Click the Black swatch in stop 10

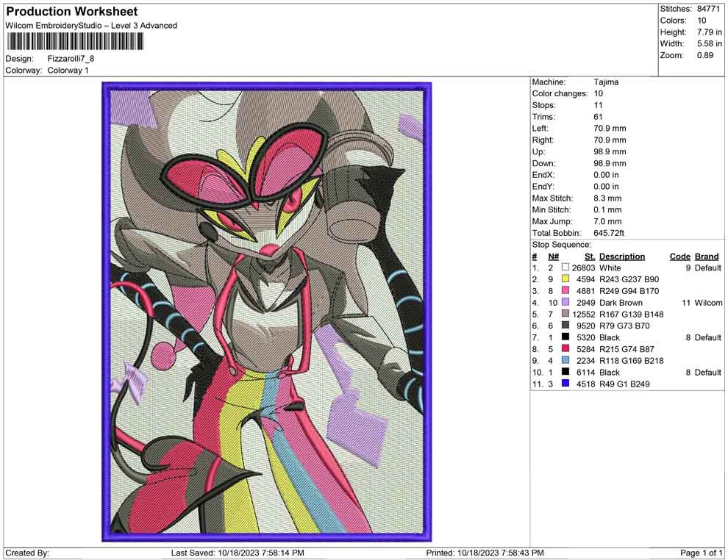[565, 372]
